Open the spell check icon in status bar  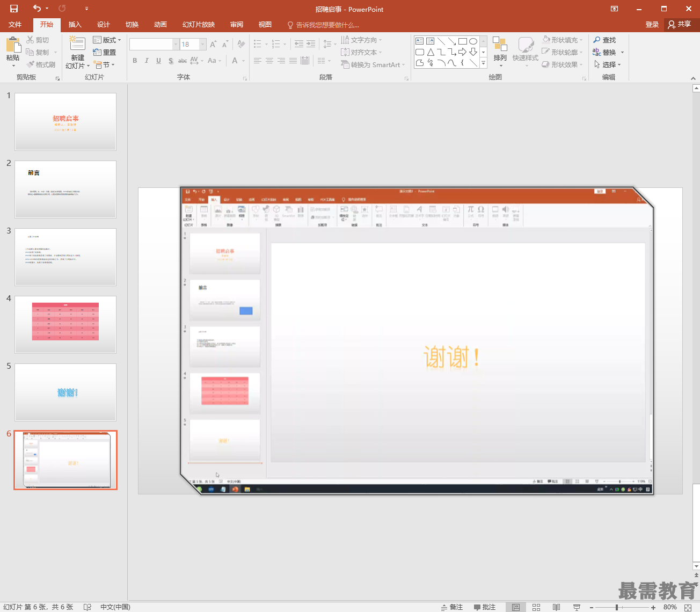pos(87,607)
